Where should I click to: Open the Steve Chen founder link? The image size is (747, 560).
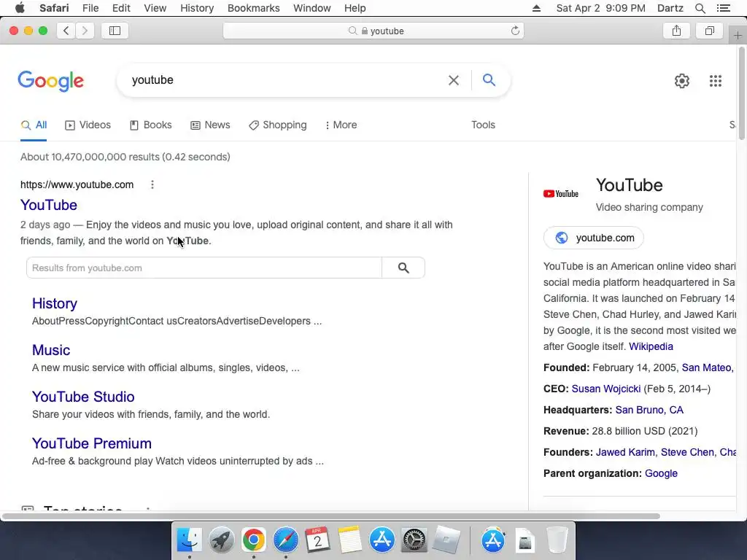pyautogui.click(x=687, y=452)
